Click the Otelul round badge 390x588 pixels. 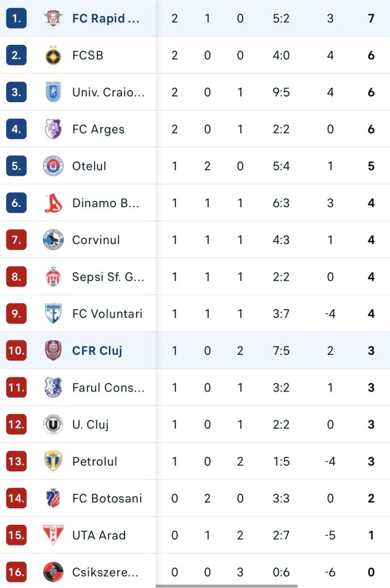(53, 166)
